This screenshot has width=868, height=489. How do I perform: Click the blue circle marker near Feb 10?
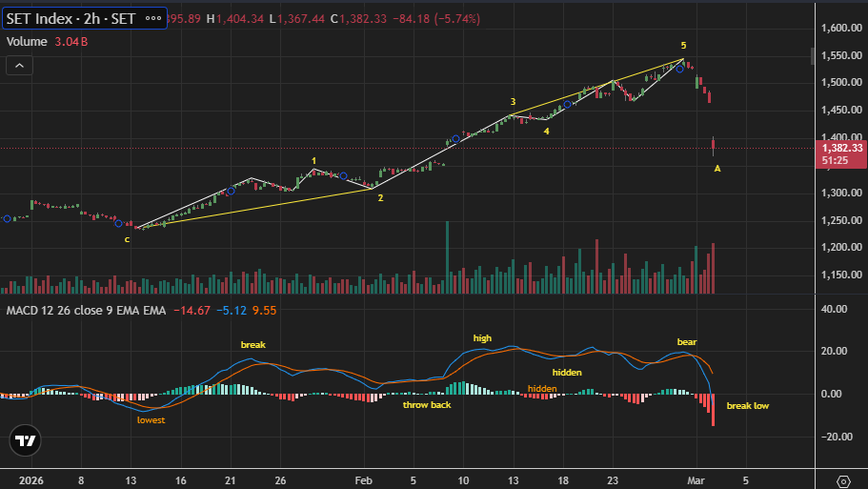pyautogui.click(x=455, y=139)
